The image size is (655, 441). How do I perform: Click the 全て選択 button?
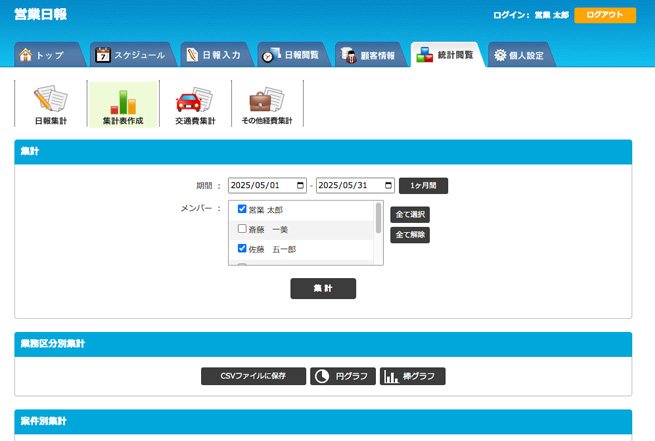click(410, 215)
